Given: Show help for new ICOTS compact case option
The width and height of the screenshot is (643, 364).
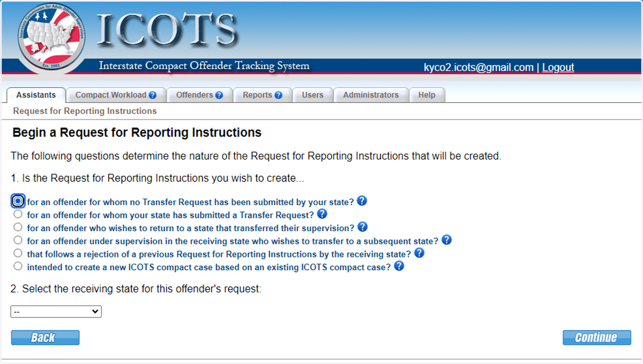Looking at the screenshot, I should 399,266.
